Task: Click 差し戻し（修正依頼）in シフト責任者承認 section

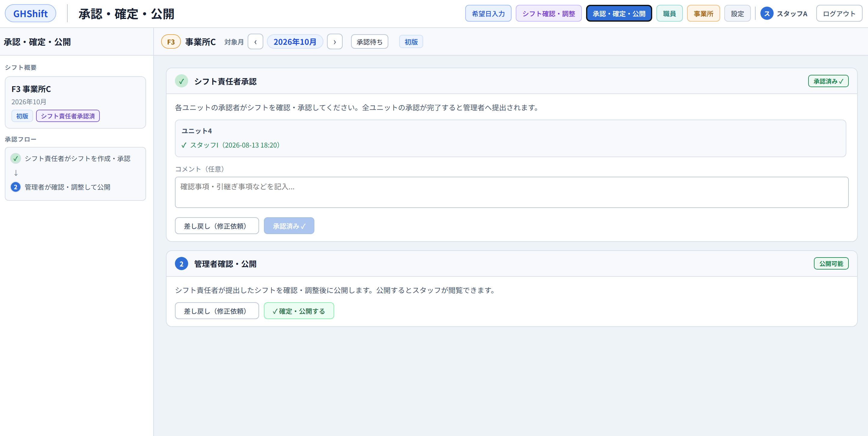Action: (217, 226)
